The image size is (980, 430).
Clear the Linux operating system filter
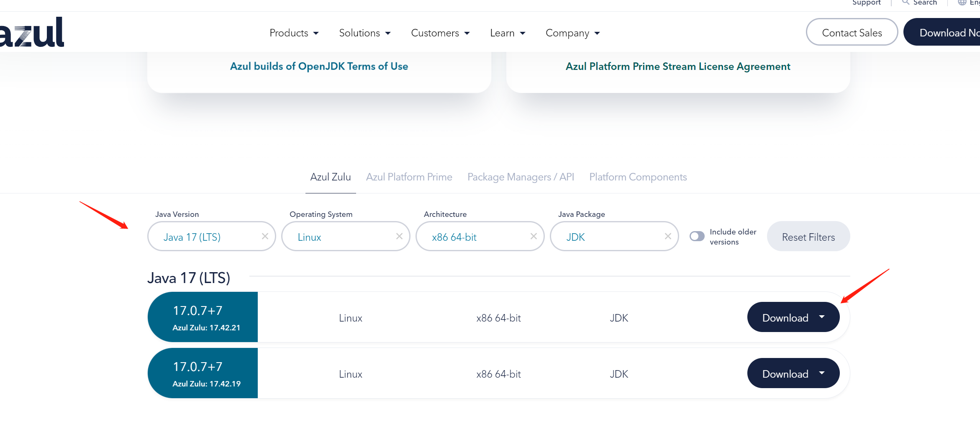click(x=399, y=237)
